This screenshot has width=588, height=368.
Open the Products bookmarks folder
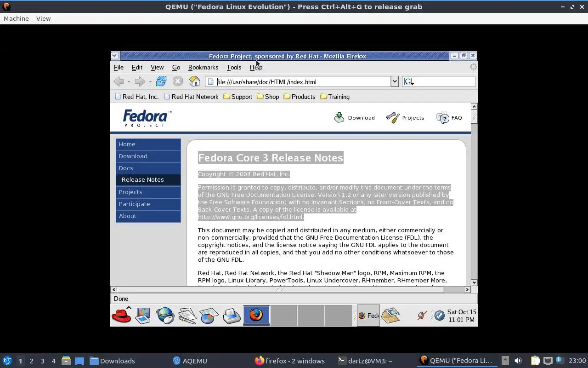click(300, 97)
